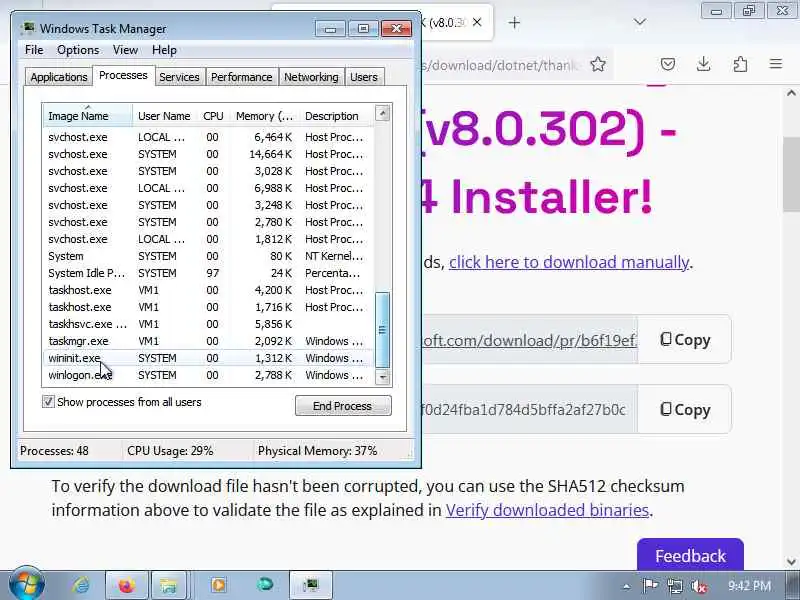The height and width of the screenshot is (600, 800).
Task: Copy the direct download link URL
Action: click(685, 339)
